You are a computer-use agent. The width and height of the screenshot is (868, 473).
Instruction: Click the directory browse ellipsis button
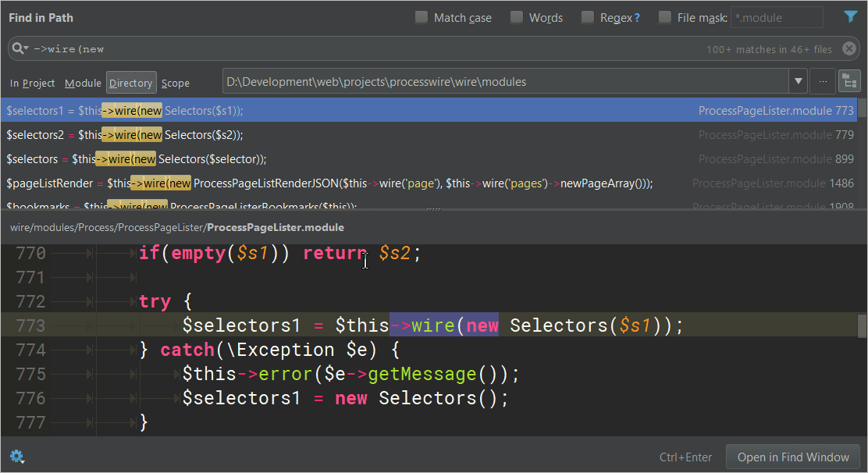point(822,81)
